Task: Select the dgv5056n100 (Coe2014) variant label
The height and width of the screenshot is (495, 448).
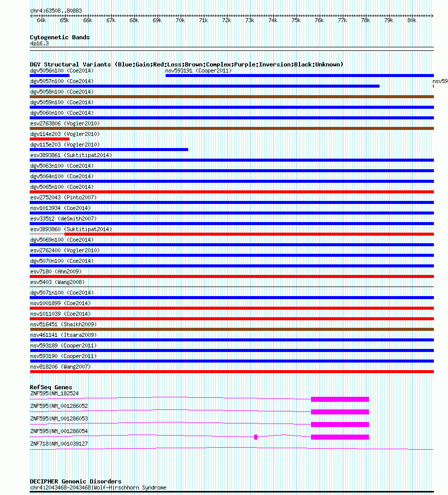Action: [x=62, y=70]
